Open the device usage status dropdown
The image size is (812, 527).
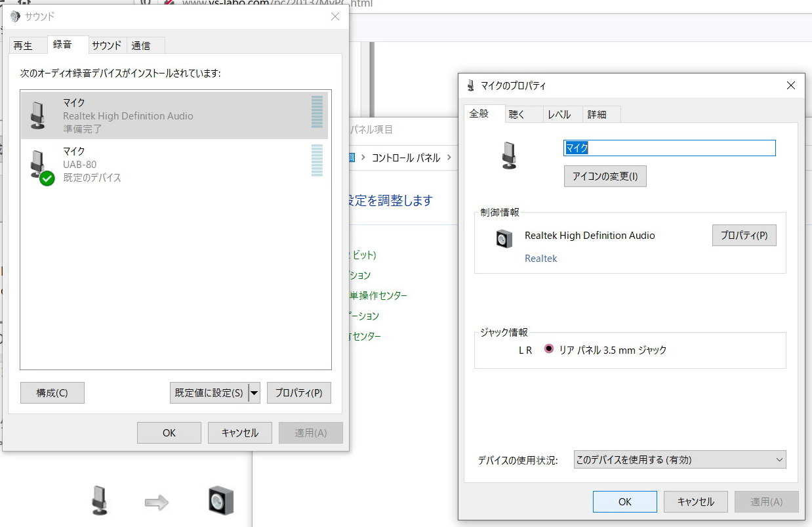click(x=680, y=460)
